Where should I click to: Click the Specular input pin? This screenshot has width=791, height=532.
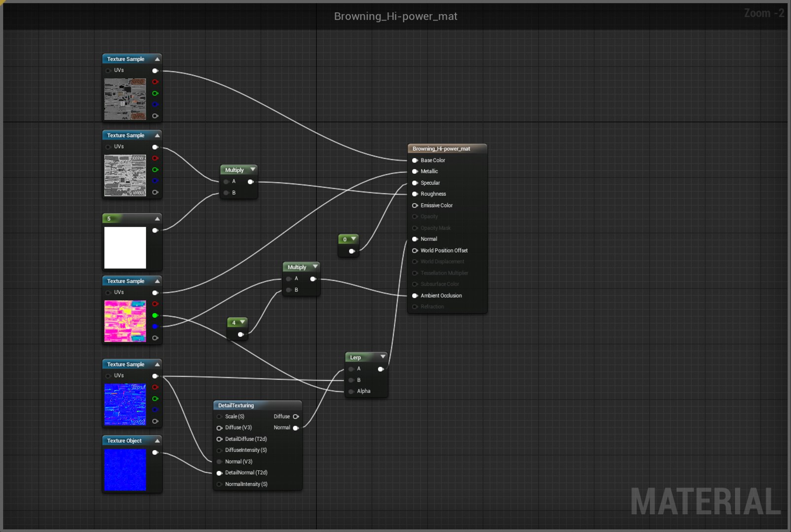tap(415, 183)
